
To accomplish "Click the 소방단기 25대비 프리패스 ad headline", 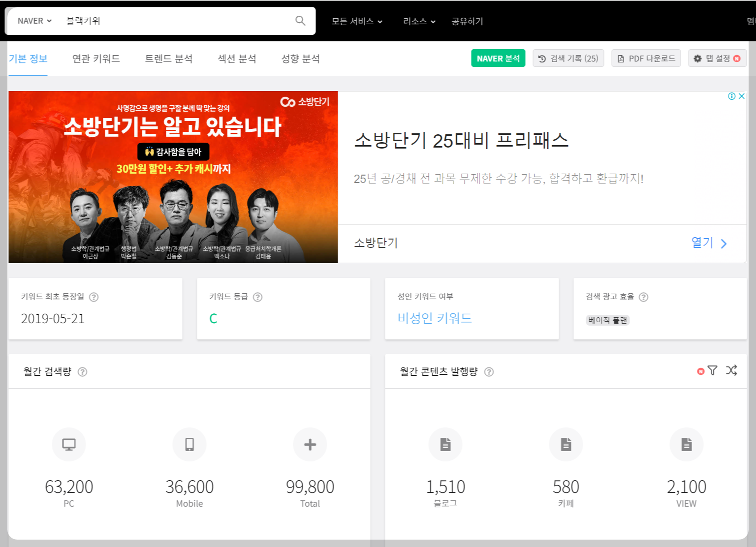I will 461,141.
